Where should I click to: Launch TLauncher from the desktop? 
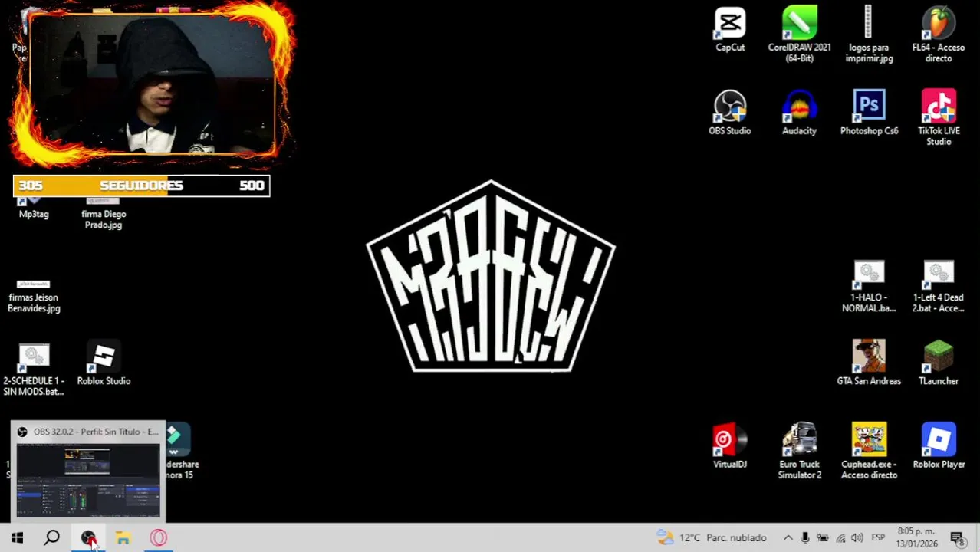[x=939, y=363]
